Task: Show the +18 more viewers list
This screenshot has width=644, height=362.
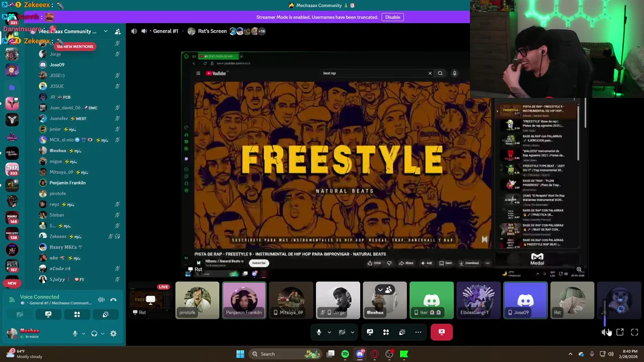Action: (x=261, y=31)
